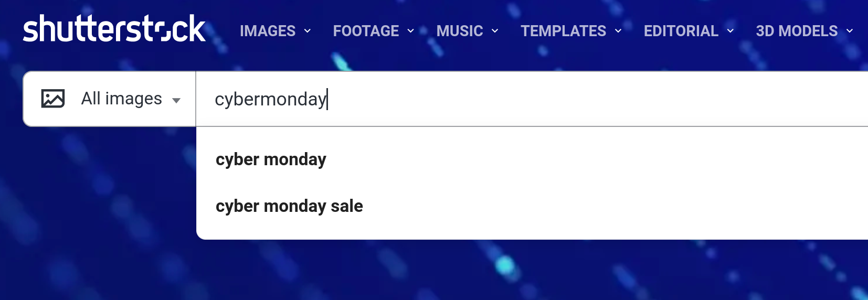Expand the chevron beside TEMPLATES
868x300 pixels.
[x=618, y=31]
